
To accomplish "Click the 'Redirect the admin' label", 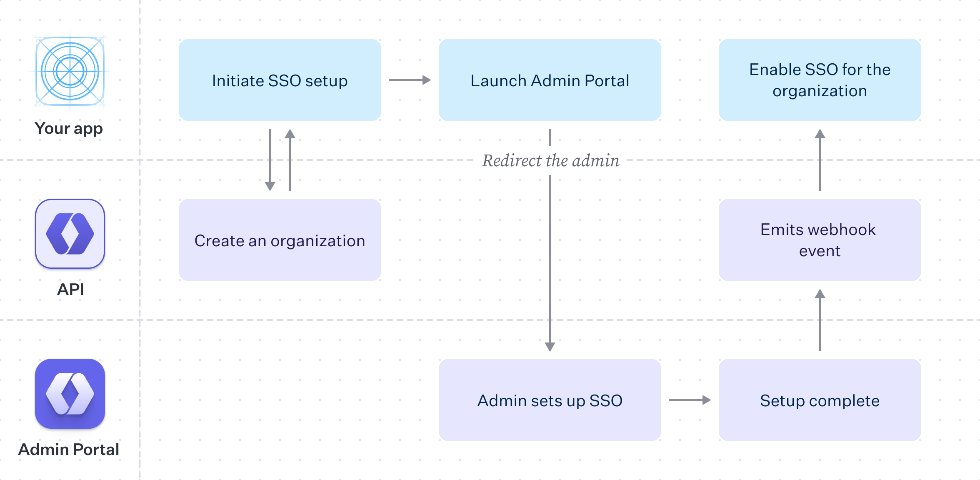I will [551, 160].
